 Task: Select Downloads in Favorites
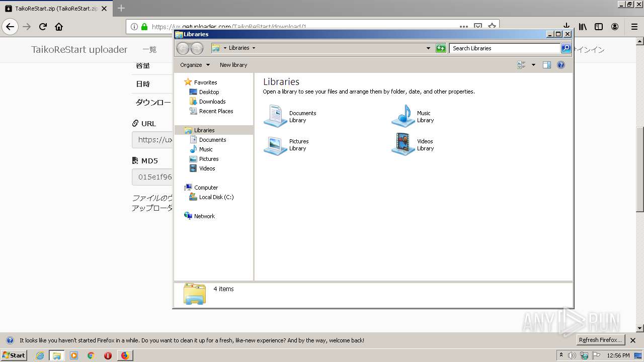click(x=212, y=102)
